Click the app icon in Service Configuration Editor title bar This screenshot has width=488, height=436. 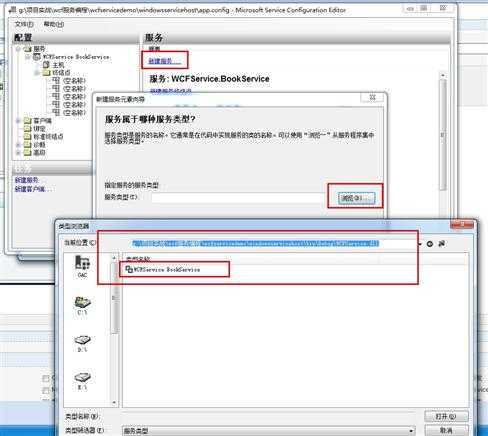click(12, 9)
